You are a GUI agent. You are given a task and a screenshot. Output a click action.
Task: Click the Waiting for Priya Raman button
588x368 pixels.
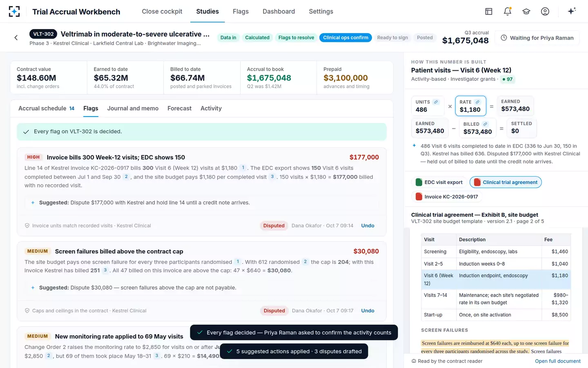point(537,38)
